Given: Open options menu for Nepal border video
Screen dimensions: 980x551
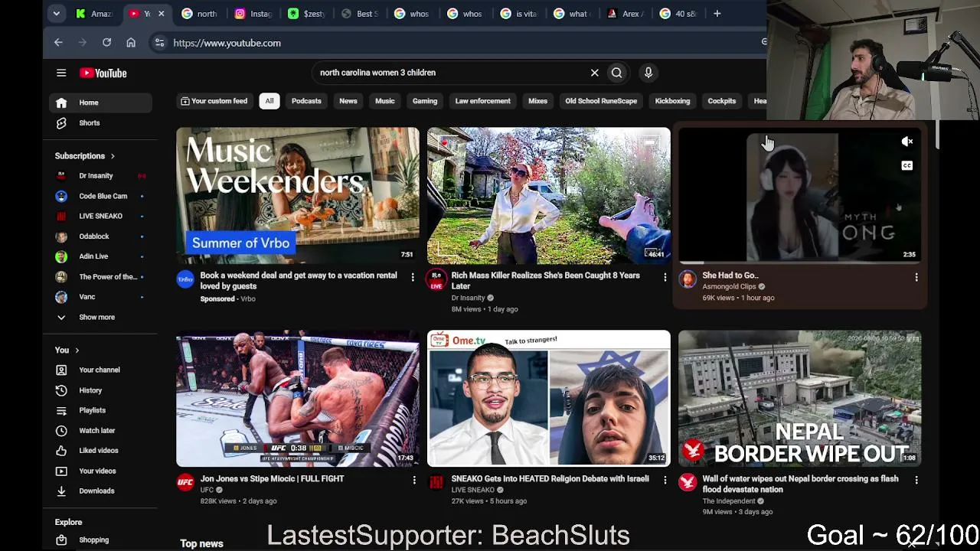Looking at the screenshot, I should pos(916,480).
